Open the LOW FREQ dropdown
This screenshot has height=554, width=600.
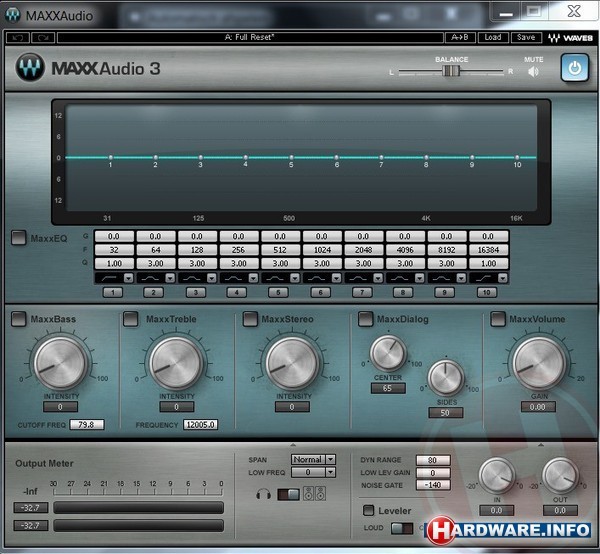pos(313,473)
